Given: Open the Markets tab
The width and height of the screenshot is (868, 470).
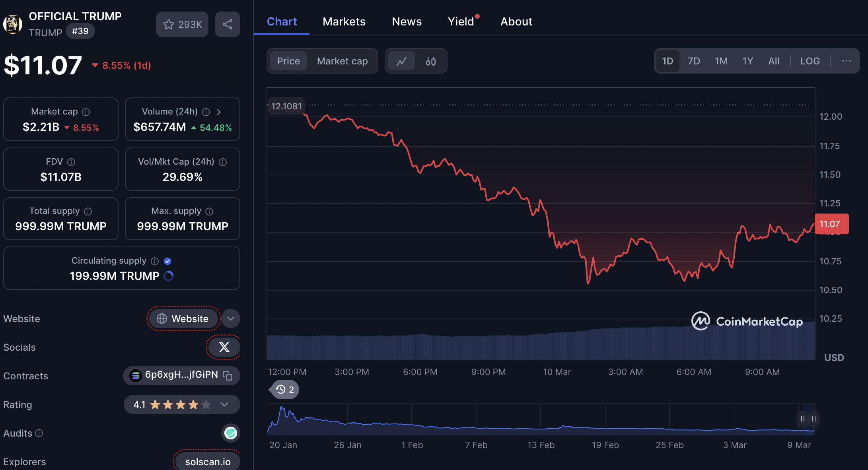Looking at the screenshot, I should click(x=344, y=21).
